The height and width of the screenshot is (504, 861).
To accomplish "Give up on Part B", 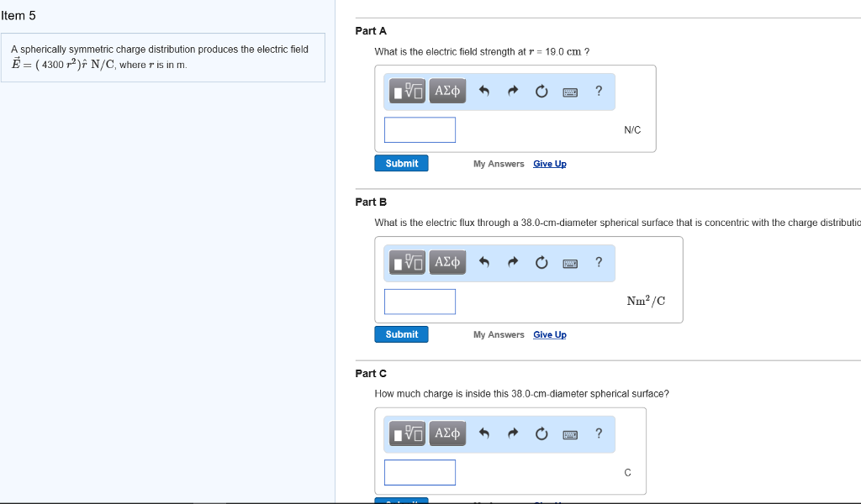I will point(550,335).
